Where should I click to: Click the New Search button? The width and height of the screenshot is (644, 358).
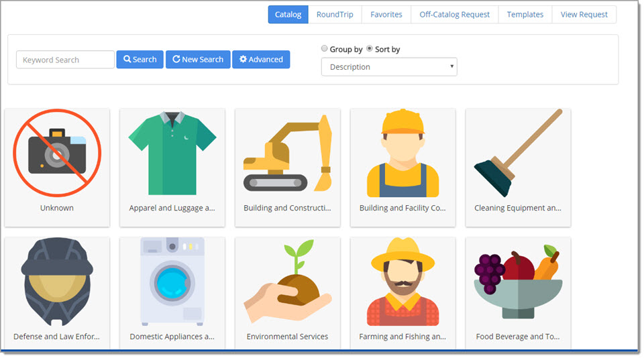tap(198, 60)
